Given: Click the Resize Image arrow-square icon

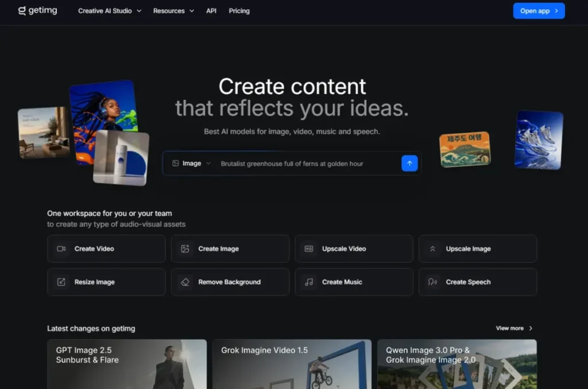Looking at the screenshot, I should point(61,282).
